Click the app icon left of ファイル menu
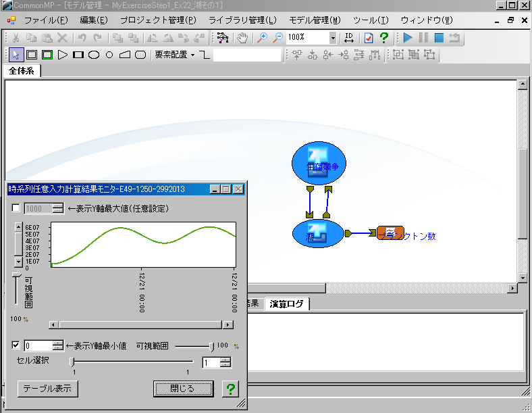The image size is (532, 413). (11, 20)
